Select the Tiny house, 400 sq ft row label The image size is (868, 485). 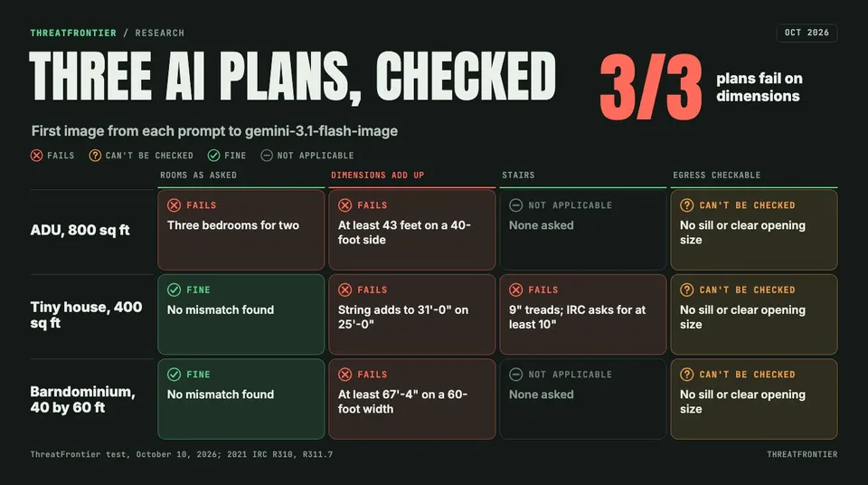[x=87, y=315]
